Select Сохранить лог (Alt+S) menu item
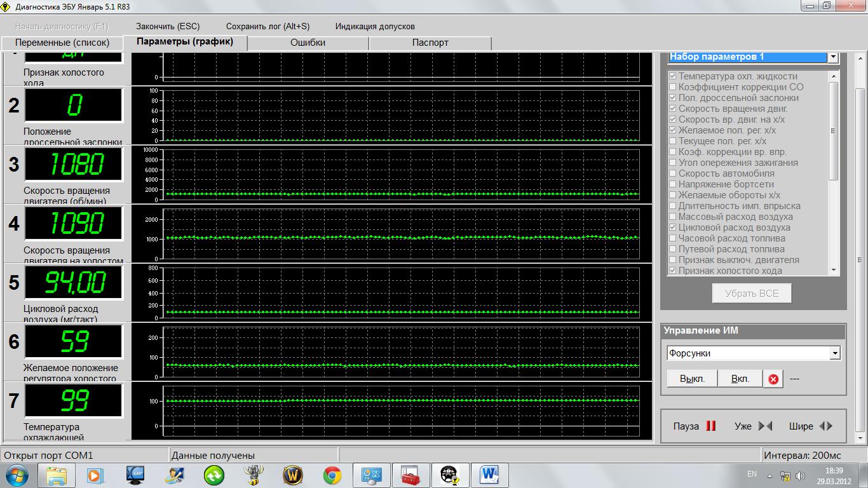The height and width of the screenshot is (488, 868). click(x=268, y=26)
